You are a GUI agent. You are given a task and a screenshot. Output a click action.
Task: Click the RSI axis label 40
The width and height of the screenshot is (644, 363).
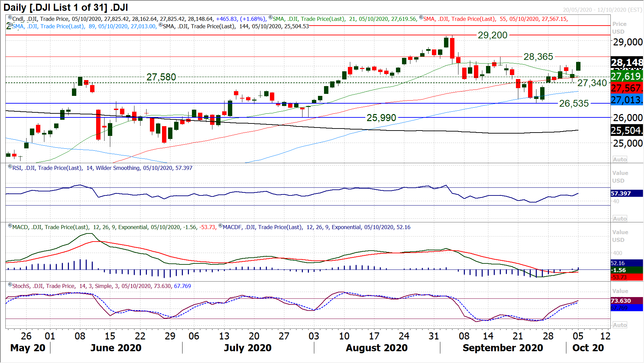pos(616,201)
